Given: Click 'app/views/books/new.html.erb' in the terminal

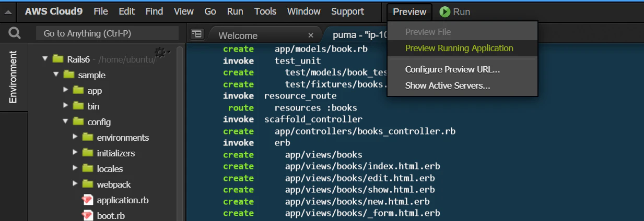Looking at the screenshot, I should click(357, 202).
